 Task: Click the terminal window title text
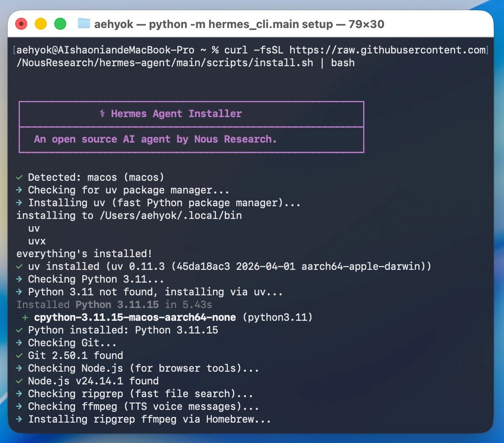tap(239, 24)
